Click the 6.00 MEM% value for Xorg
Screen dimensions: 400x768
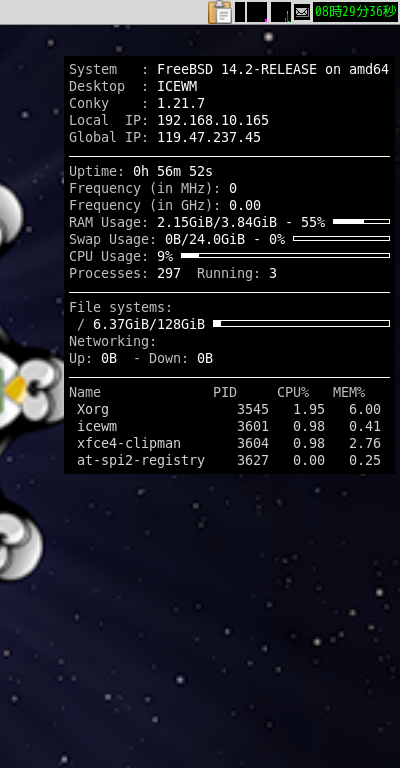click(x=365, y=409)
